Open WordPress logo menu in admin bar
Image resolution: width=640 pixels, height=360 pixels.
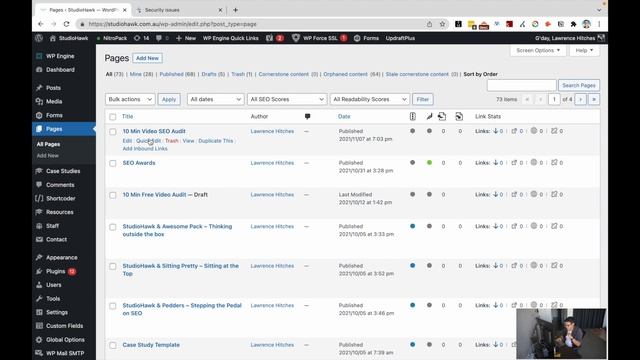(39, 38)
